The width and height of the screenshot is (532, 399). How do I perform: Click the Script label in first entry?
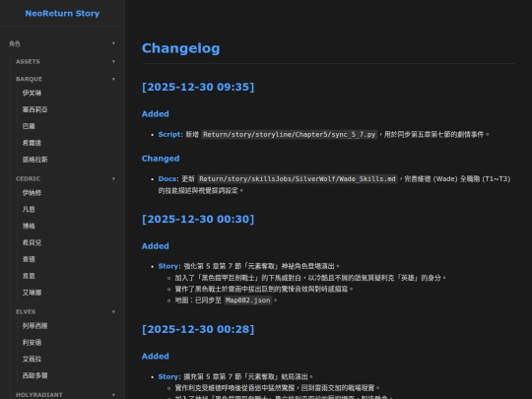pos(169,134)
